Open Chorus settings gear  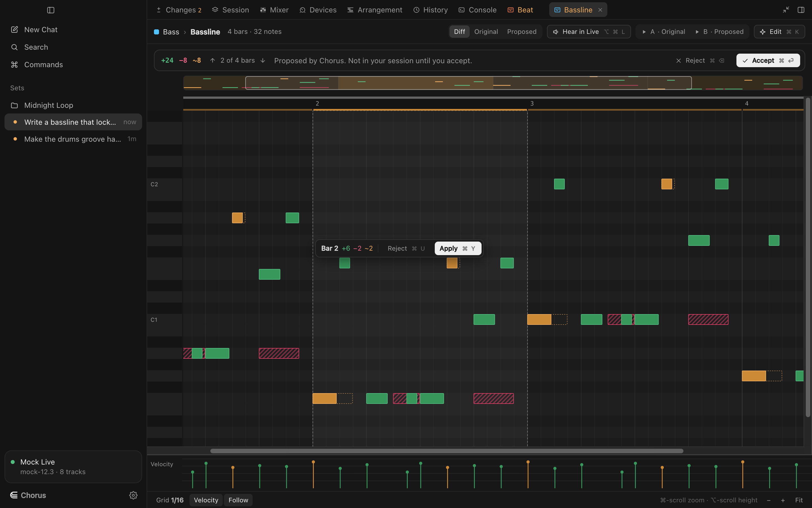point(133,495)
